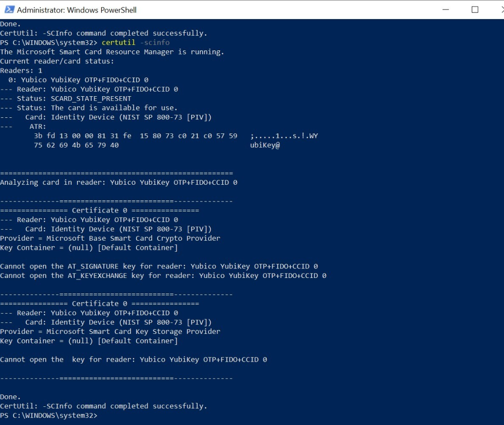
Task: Click 'Provider = Microsoft Base Smart Card Crypto Provider'
Action: (x=110, y=238)
